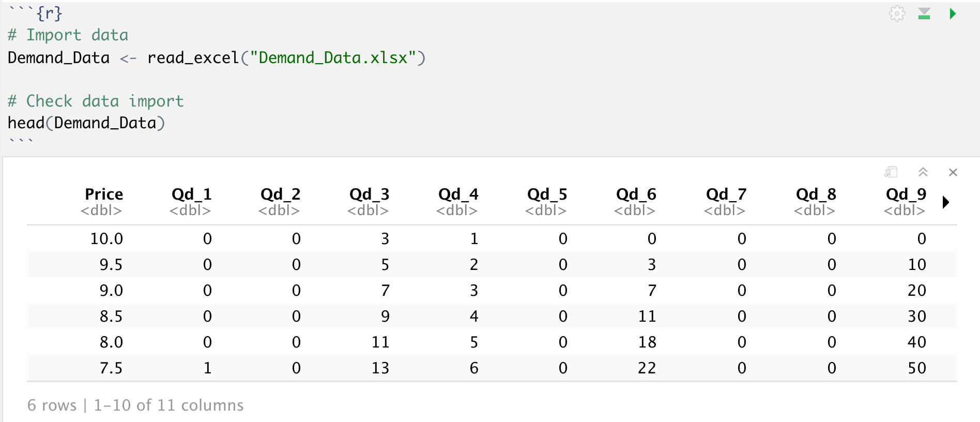Clear the chunk output
The image size is (980, 422).
pos(953,172)
